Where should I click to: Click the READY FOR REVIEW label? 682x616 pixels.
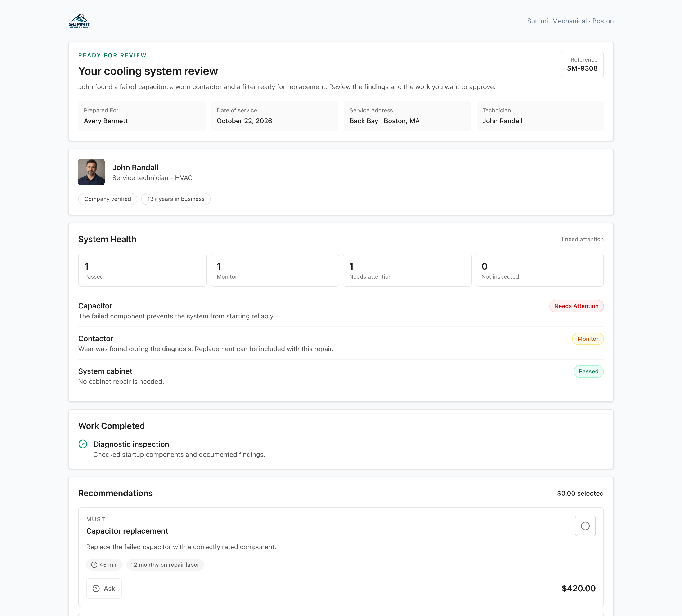tap(112, 55)
